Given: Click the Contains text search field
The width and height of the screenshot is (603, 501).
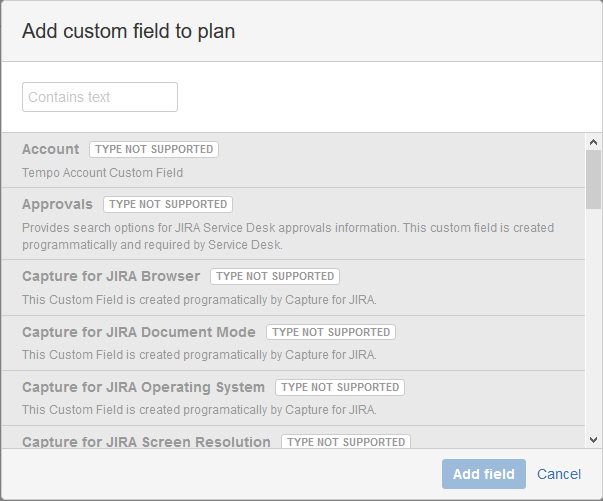Looking at the screenshot, I should [x=100, y=97].
